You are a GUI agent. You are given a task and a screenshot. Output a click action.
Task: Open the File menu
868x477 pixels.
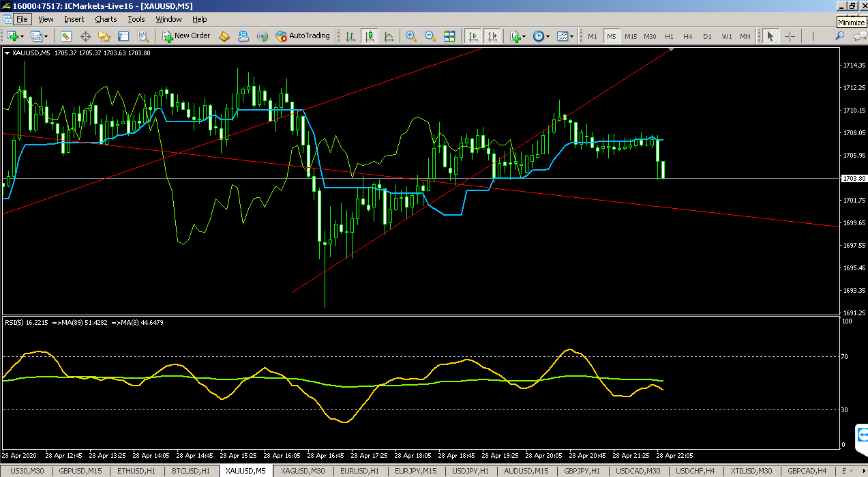coord(22,19)
